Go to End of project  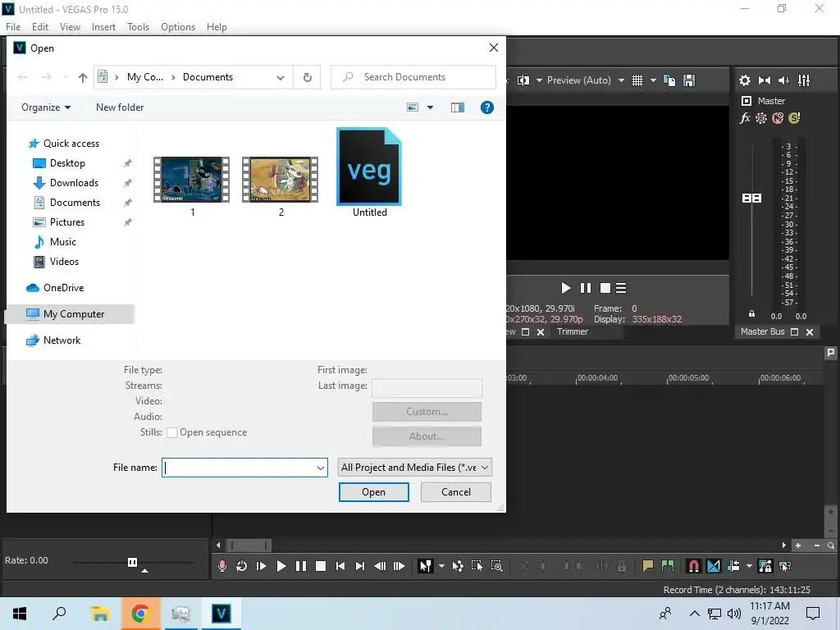[x=360, y=566]
